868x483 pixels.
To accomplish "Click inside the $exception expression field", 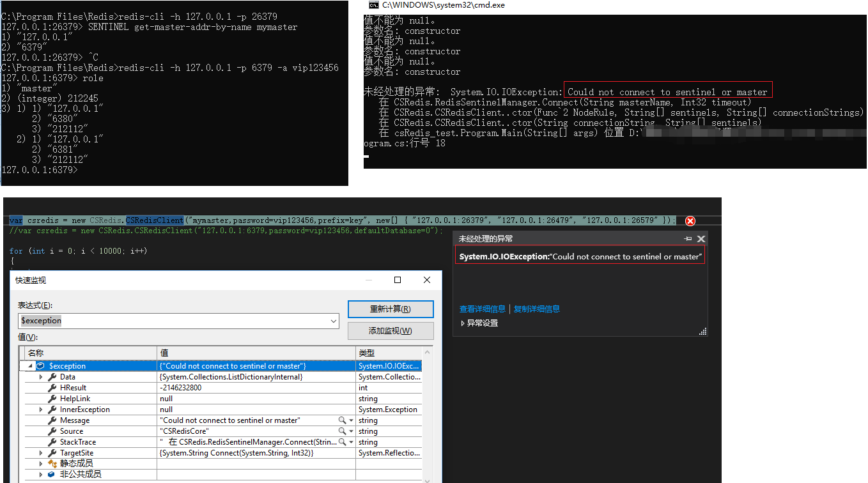I will click(160, 321).
